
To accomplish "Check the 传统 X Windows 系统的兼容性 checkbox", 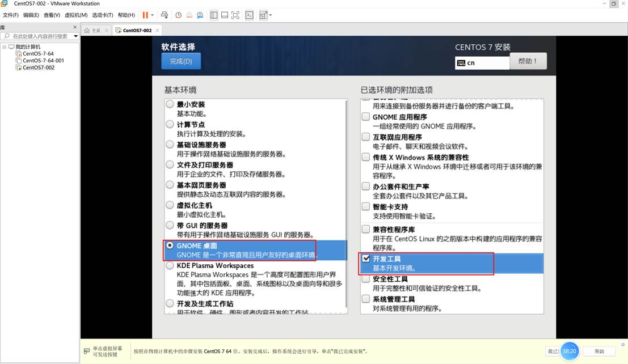I will pos(366,157).
